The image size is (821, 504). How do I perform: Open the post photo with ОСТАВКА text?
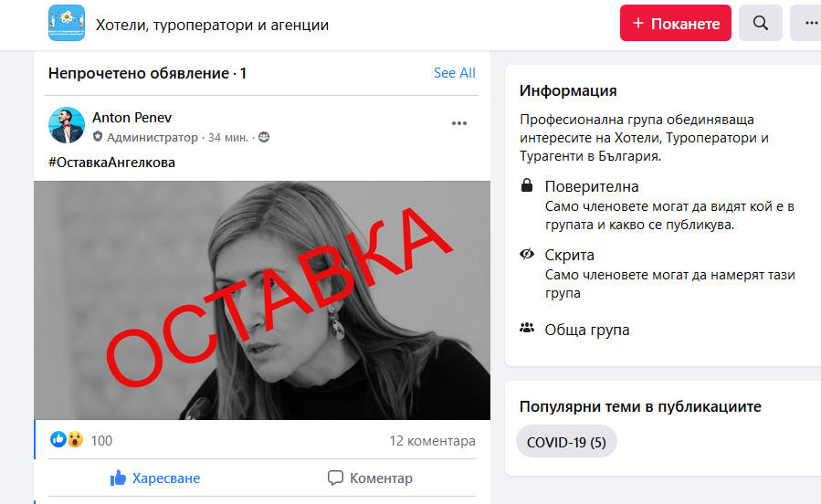click(262, 300)
